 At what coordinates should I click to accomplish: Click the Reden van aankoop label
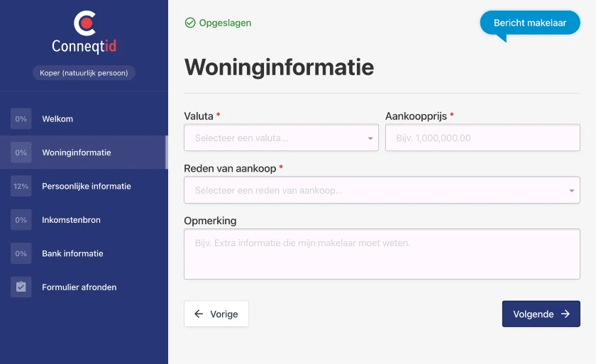230,168
